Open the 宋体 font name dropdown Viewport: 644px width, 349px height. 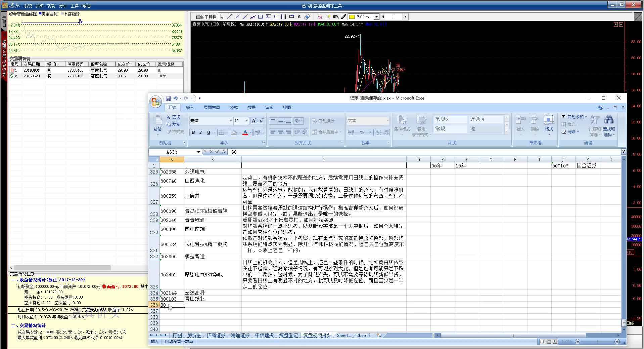(x=231, y=121)
